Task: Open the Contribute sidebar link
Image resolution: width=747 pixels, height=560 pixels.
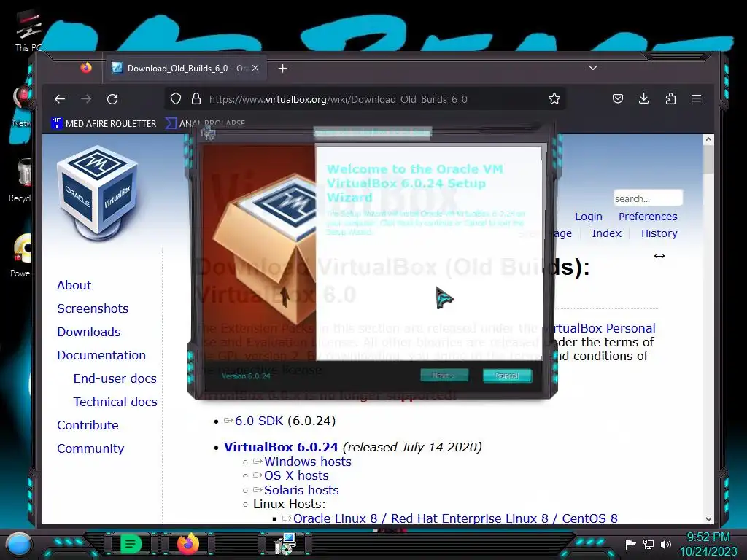Action: (88, 425)
